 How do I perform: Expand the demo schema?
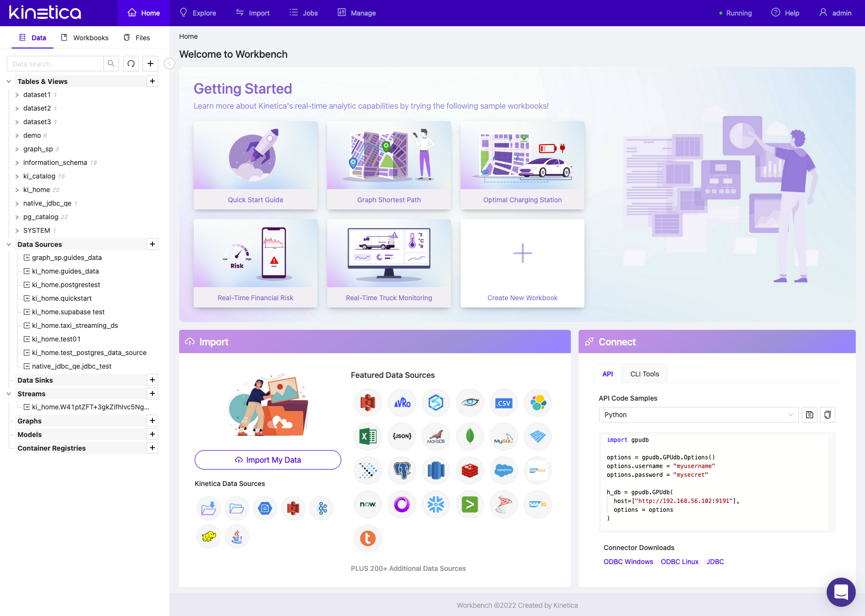pyautogui.click(x=17, y=136)
